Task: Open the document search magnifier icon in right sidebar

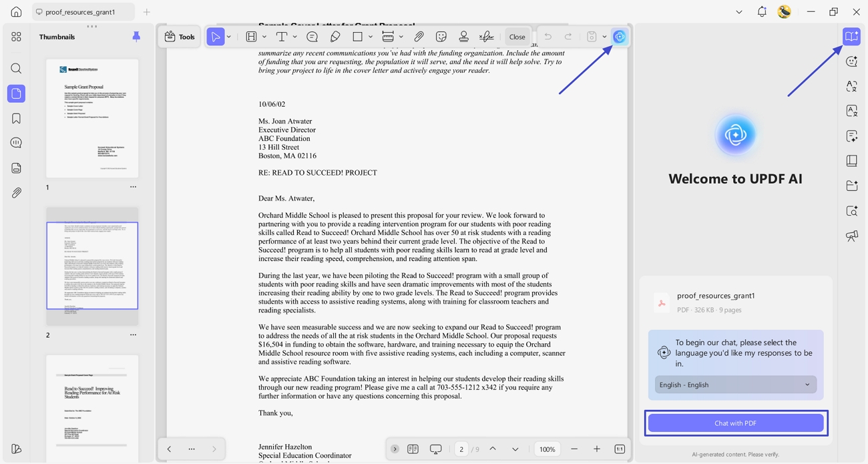Action: pos(851,211)
